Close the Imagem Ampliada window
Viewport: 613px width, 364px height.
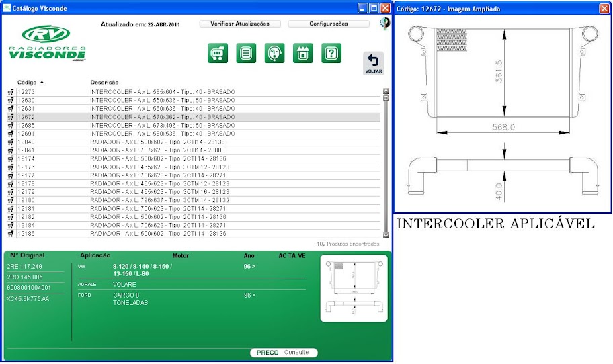pos(604,9)
